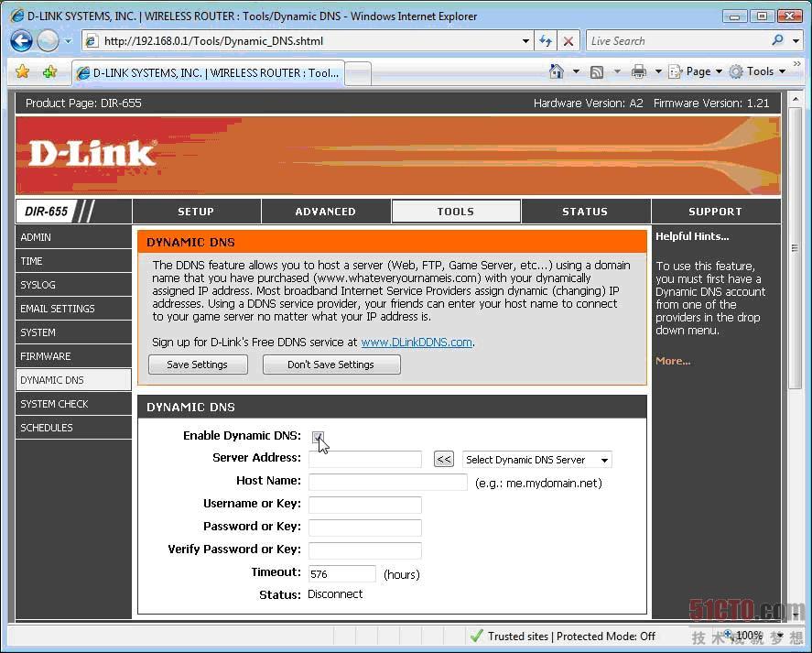Expand the command bar overflow chevron
This screenshot has width=812, height=653.
pyautogui.click(x=797, y=64)
